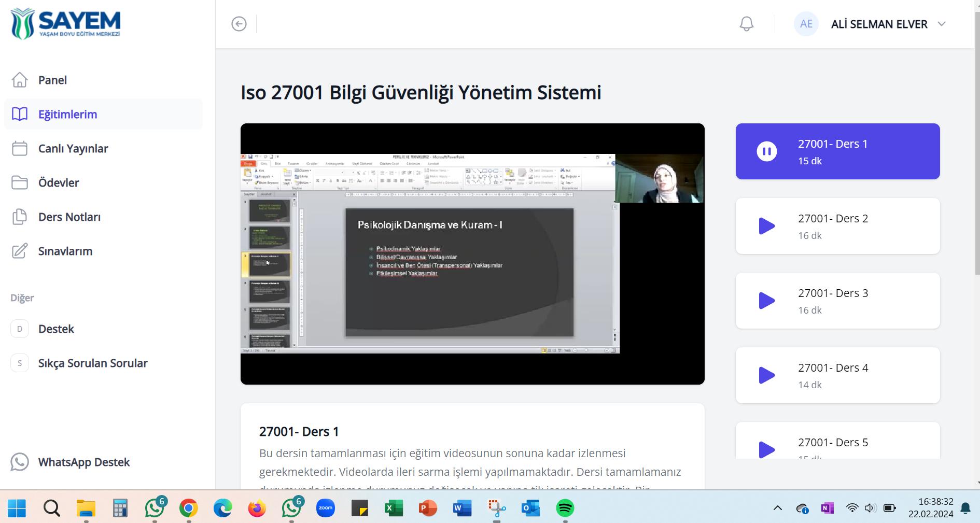Click the SAYEM logo
980x523 pixels.
point(65,24)
